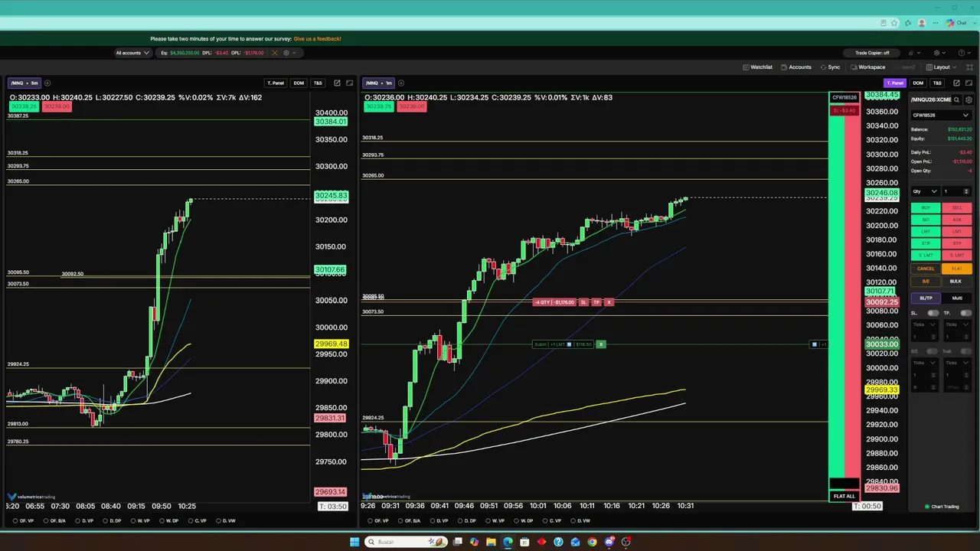Toggle the B/E switch
This screenshot has height=551, width=980.
click(932, 351)
